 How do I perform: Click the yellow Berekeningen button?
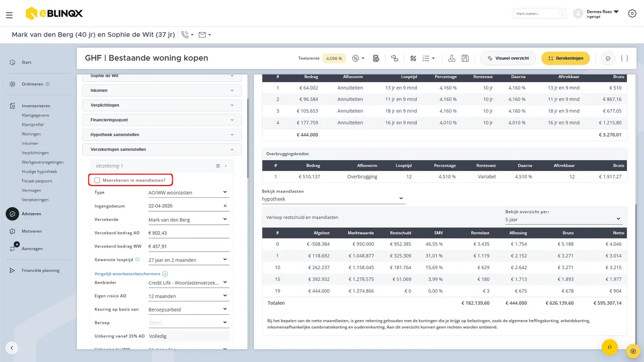pos(566,58)
